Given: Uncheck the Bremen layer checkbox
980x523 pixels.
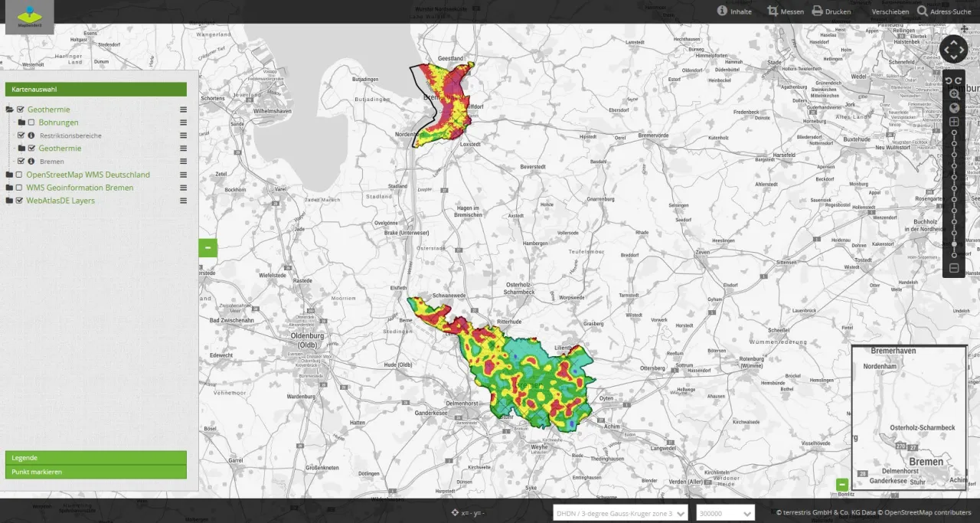Looking at the screenshot, I should click(21, 162).
